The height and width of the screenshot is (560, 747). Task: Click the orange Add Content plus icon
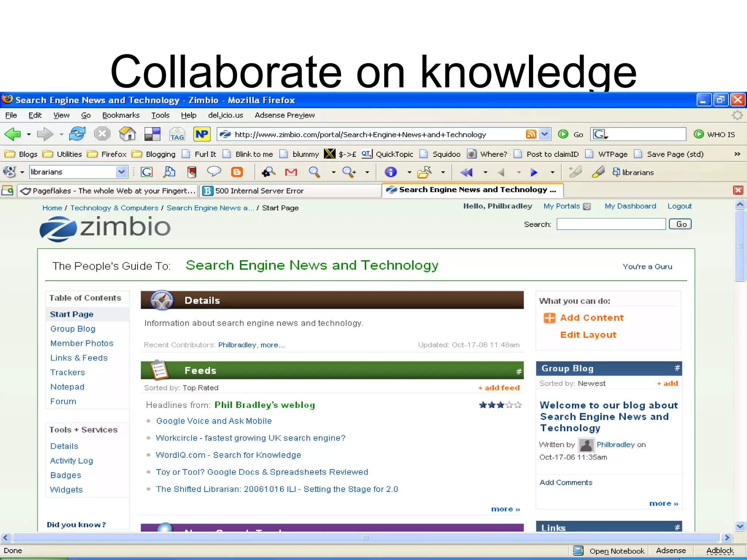[549, 318]
